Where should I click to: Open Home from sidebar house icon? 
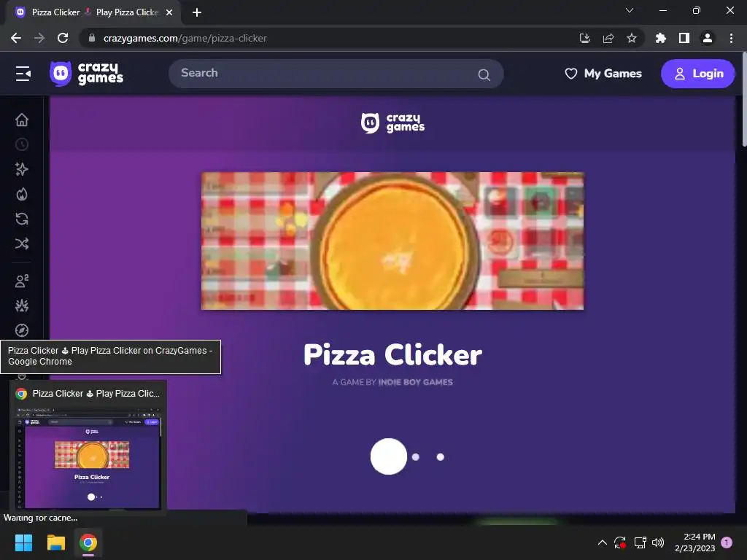[22, 120]
